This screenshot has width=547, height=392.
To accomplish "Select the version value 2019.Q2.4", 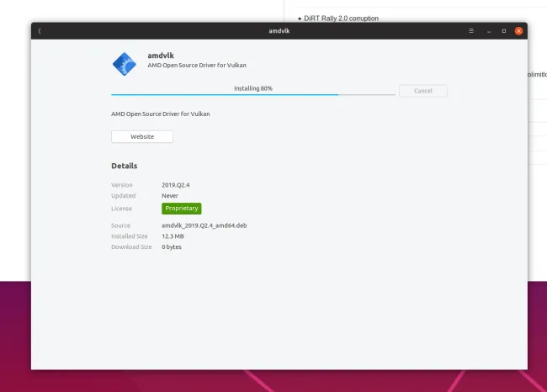I will pos(176,185).
